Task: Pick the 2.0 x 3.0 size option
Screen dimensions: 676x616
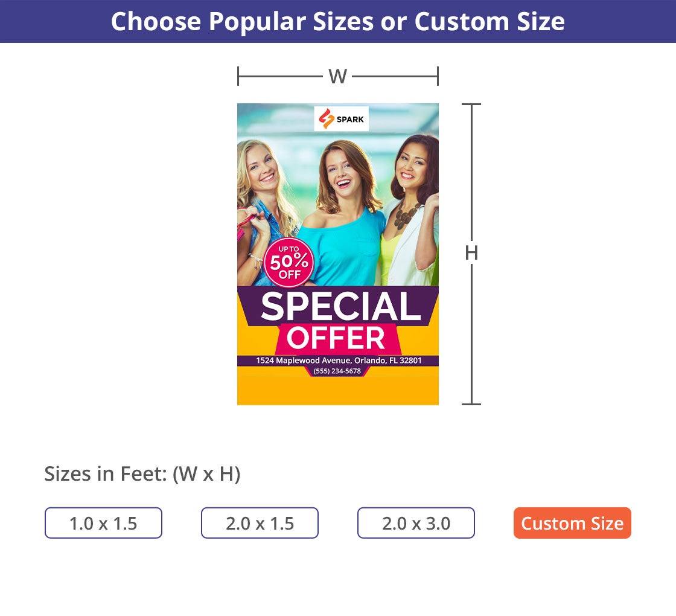Action: pos(416,523)
